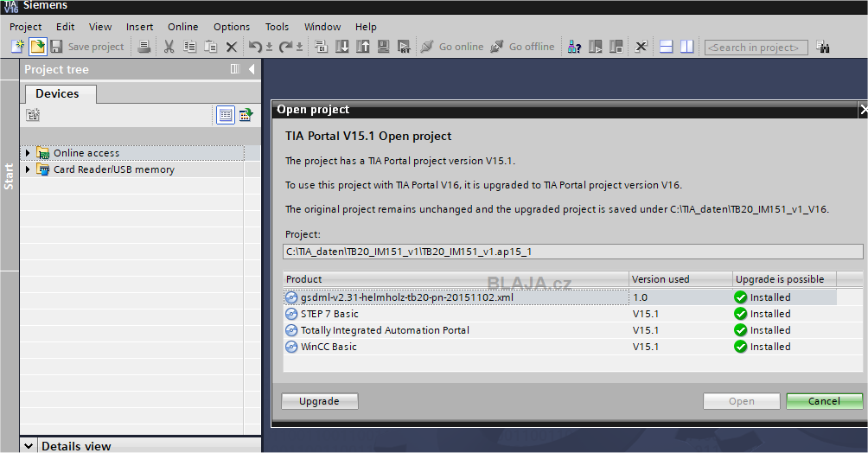868x453 pixels.
Task: Click the Product column header
Action: [x=456, y=279]
